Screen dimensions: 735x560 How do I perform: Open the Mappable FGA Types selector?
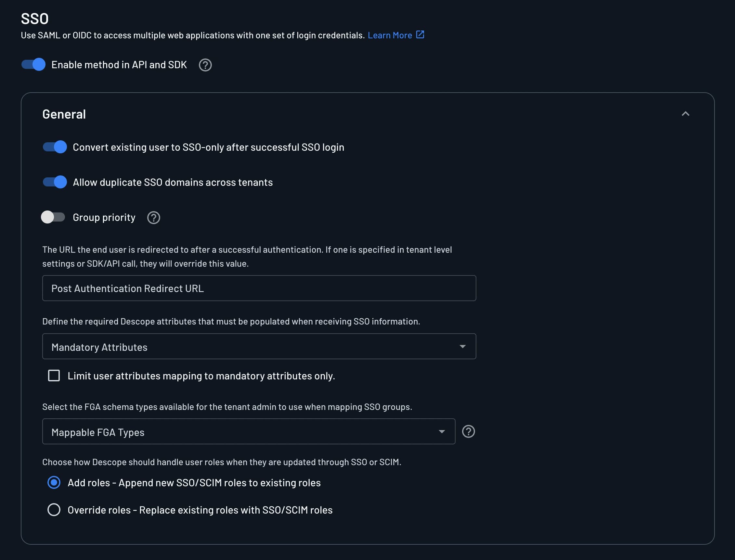coord(249,431)
